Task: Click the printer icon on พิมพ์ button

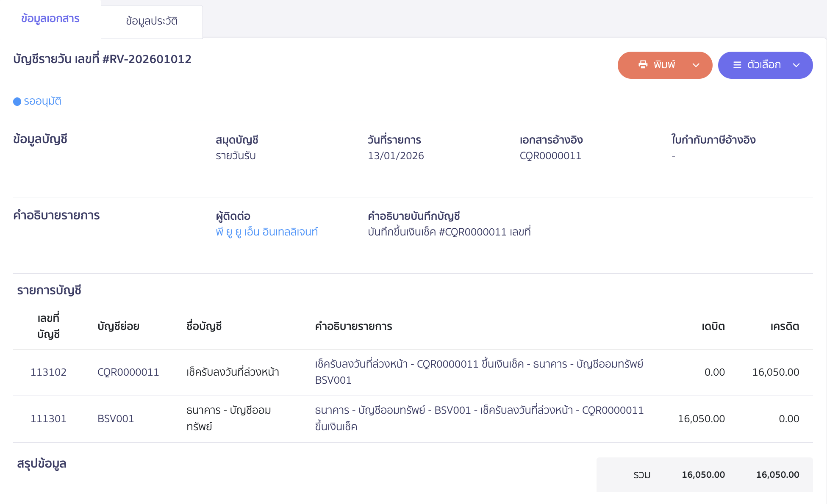Action: 643,65
